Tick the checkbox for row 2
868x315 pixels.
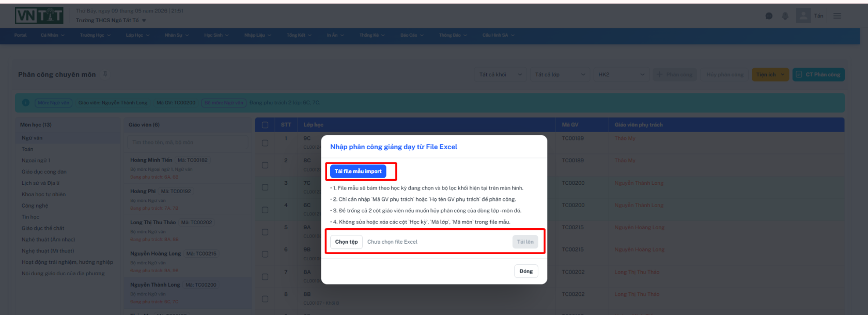(265, 165)
